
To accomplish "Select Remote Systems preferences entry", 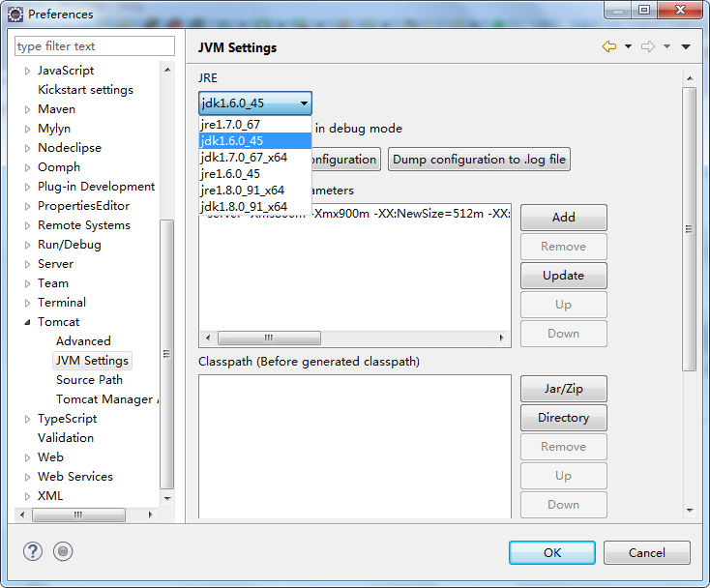I will tap(84, 225).
